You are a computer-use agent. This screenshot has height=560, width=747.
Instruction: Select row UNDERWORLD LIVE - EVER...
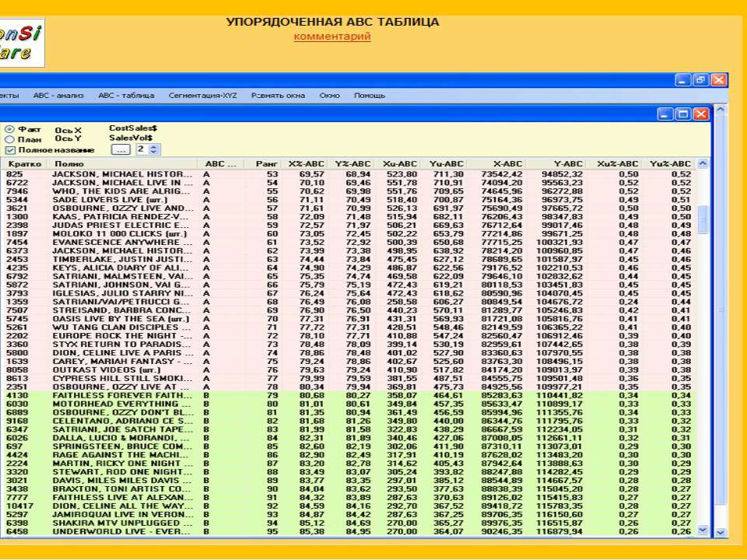click(348, 532)
